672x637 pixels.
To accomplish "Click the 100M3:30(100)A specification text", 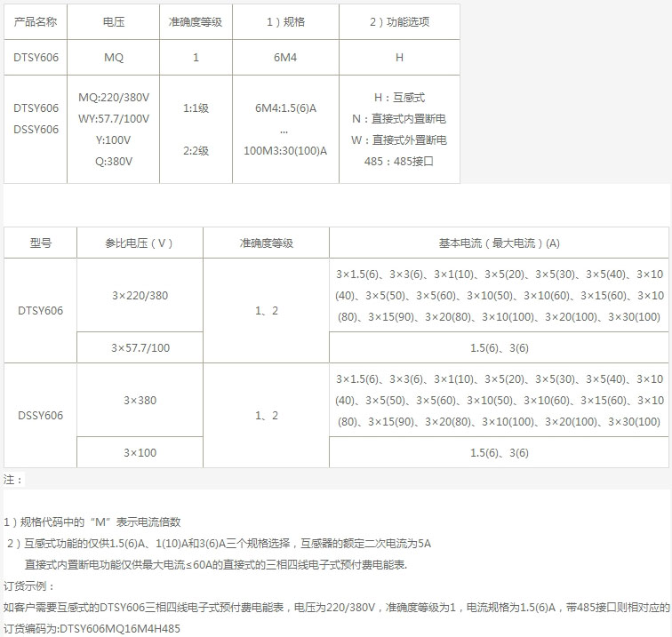I will (x=285, y=151).
